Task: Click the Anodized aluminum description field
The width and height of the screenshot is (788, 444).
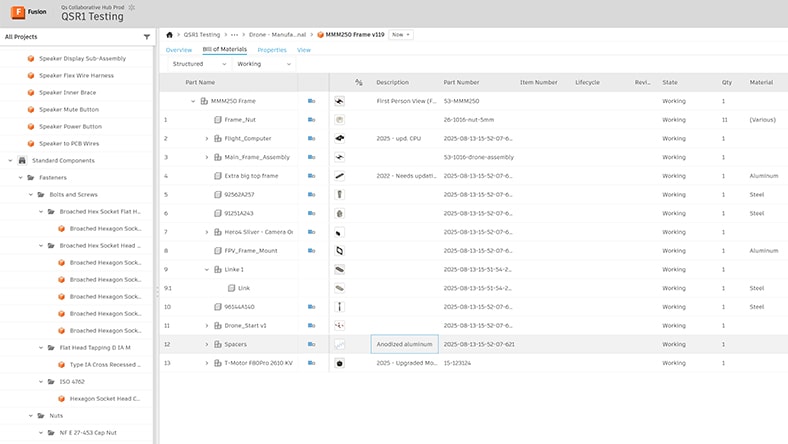Action: 404,344
